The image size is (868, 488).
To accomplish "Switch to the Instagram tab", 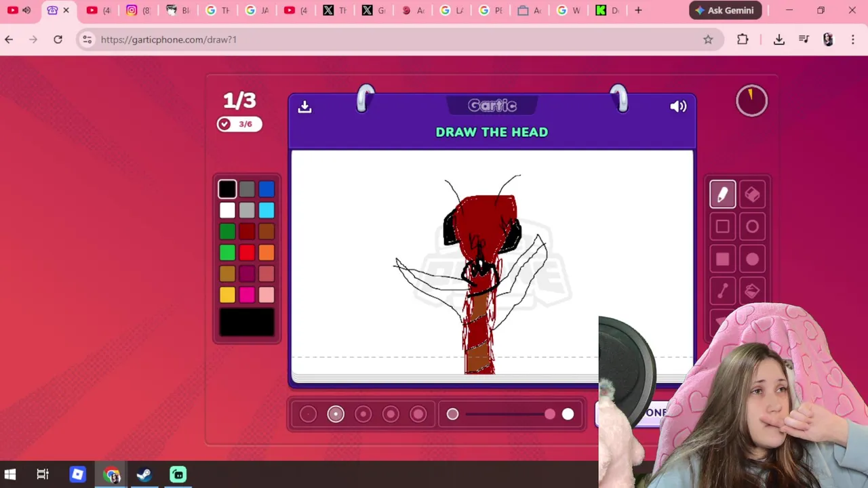I will click(138, 10).
